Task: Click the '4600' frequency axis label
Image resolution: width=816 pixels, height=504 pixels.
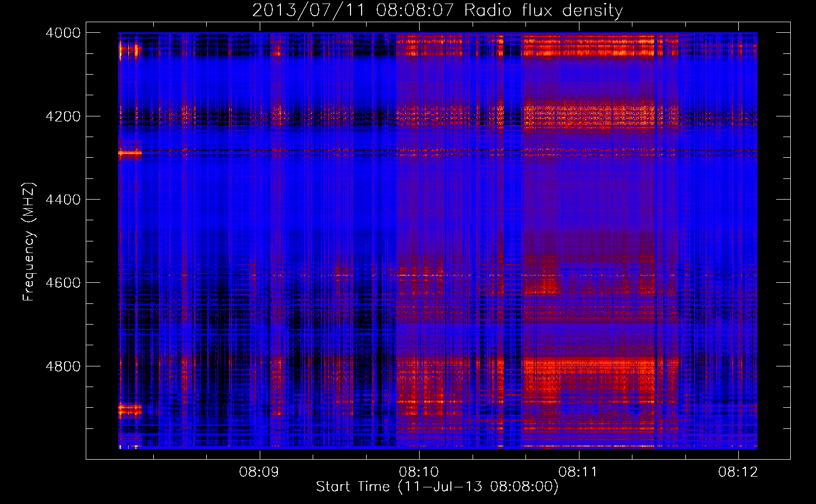Action: [x=63, y=283]
